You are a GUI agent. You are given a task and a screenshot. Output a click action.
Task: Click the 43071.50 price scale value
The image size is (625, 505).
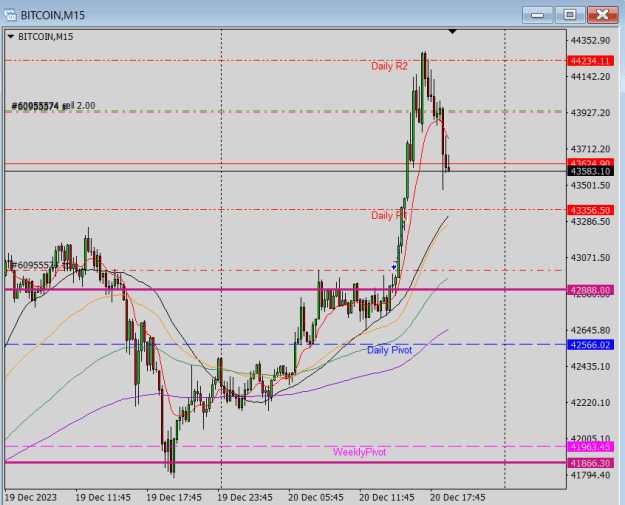[x=590, y=258]
